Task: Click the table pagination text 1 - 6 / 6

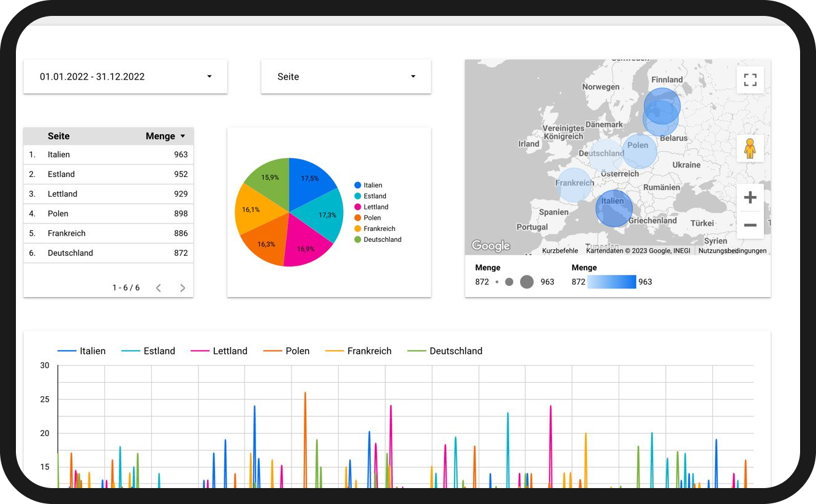Action: (126, 288)
